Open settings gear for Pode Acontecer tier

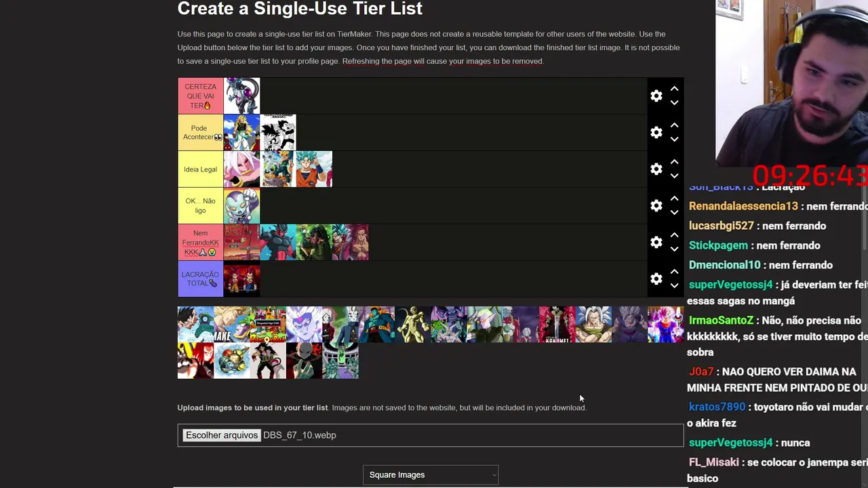(656, 133)
